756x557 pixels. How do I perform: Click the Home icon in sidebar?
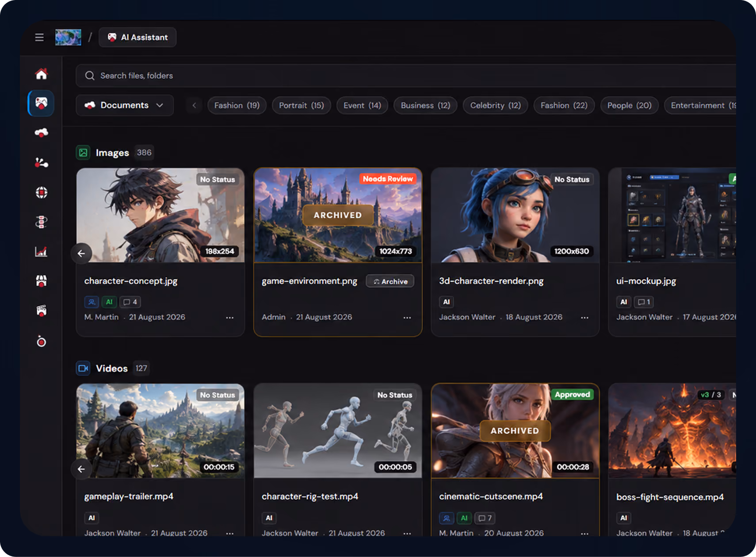41,73
